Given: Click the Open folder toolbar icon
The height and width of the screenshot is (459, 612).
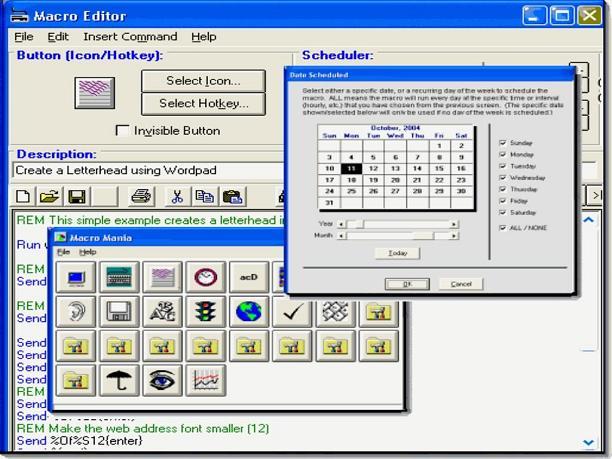Looking at the screenshot, I should click(x=49, y=196).
